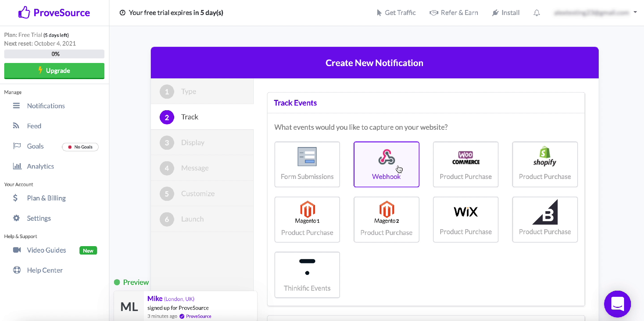Open Plan & Billing

[46, 198]
